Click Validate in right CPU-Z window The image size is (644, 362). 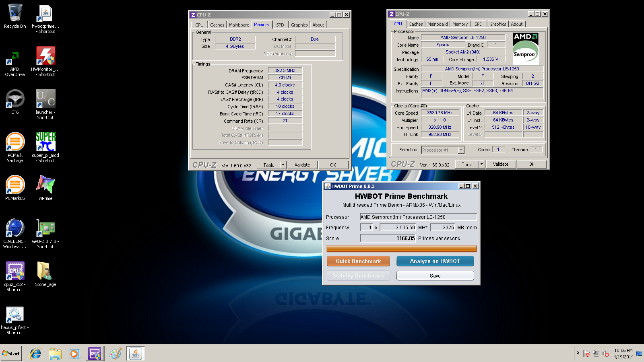tap(501, 164)
